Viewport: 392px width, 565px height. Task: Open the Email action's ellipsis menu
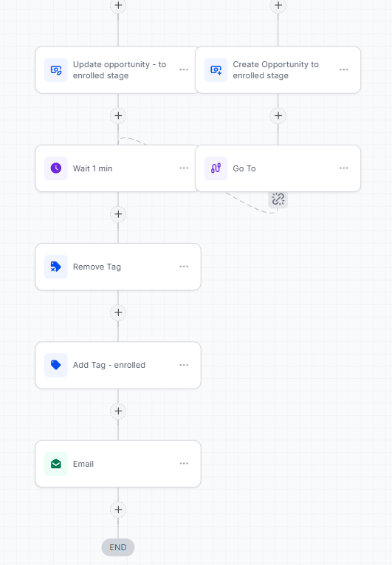tap(184, 463)
